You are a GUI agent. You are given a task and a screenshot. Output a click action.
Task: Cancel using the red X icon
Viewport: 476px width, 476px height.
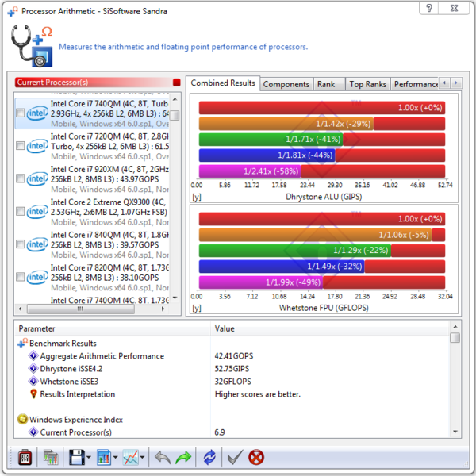coord(256,458)
